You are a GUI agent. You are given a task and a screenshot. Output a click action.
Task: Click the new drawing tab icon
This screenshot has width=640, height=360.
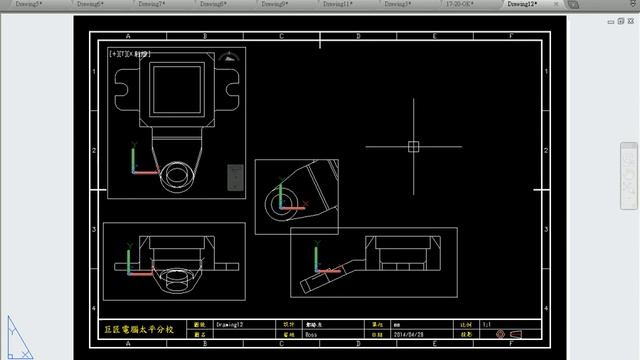573,4
